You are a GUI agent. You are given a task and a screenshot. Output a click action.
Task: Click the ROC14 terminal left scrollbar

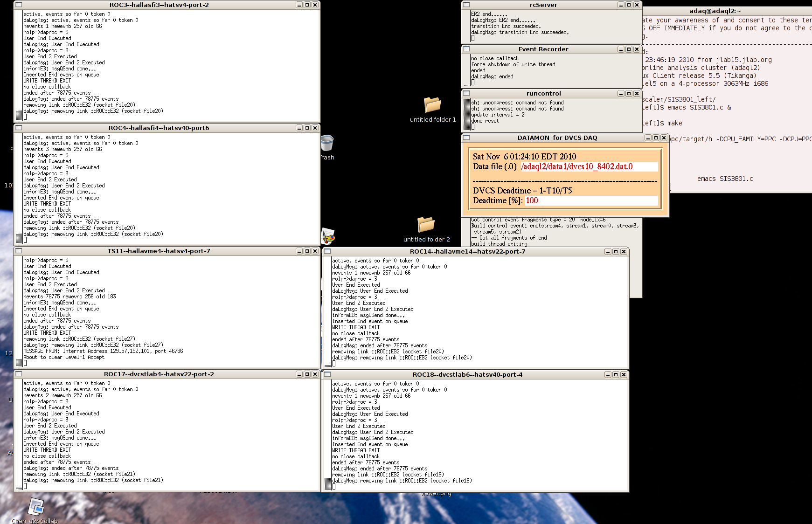pos(328,312)
